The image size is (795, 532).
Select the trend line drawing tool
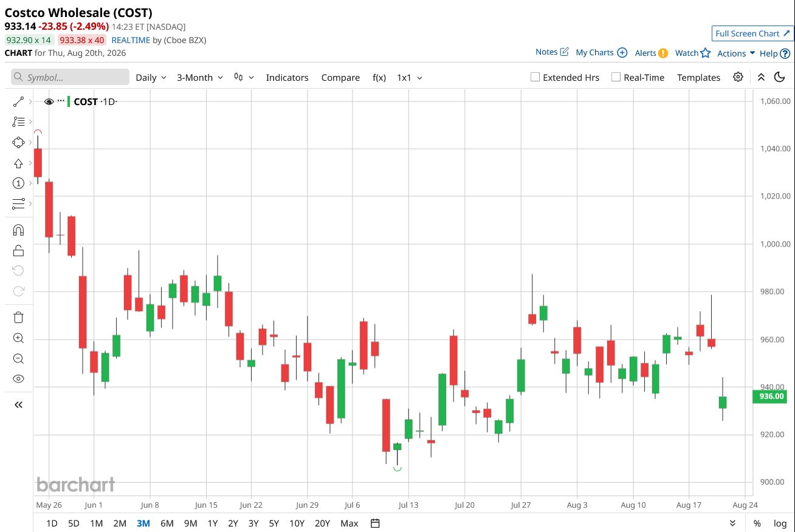[x=18, y=102]
